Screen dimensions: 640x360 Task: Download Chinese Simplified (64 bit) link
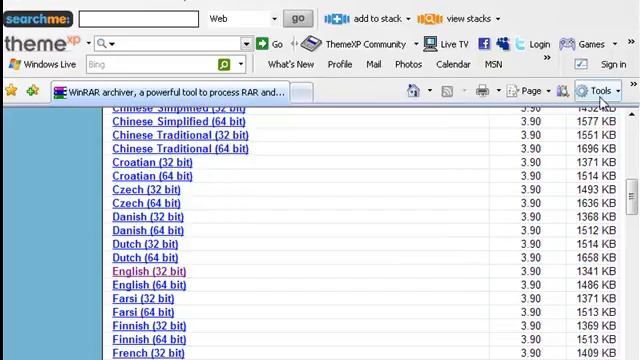179,122
